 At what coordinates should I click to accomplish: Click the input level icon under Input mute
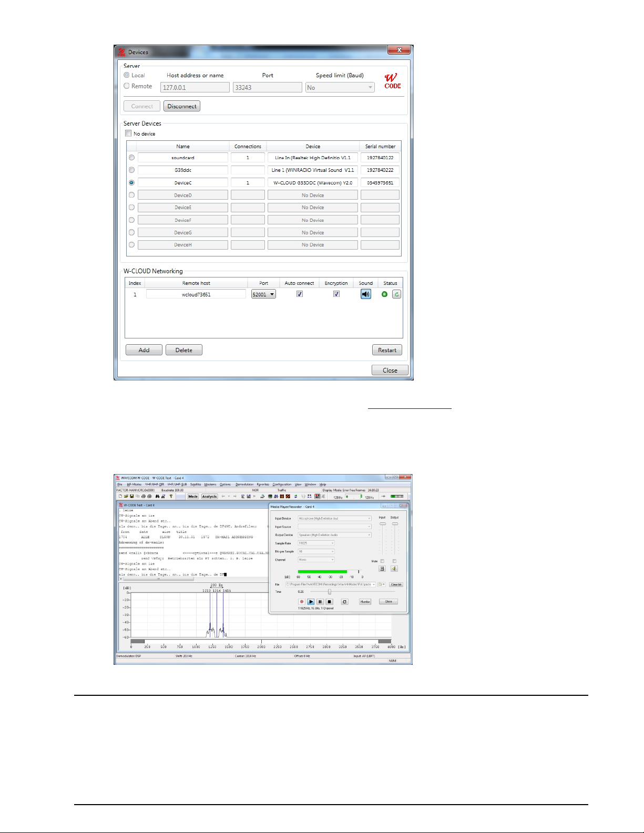(x=382, y=569)
